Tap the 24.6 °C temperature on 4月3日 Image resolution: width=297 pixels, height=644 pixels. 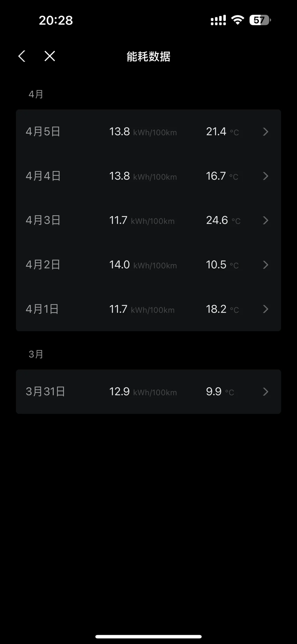(223, 220)
